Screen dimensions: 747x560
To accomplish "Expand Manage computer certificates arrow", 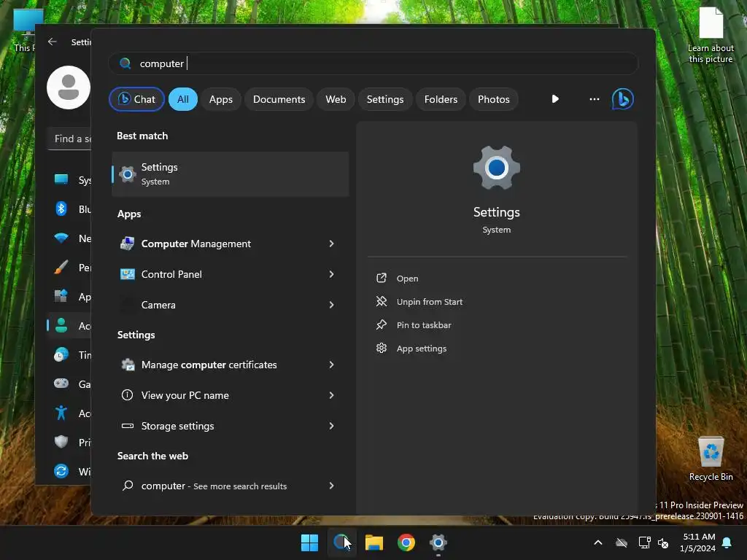I will pyautogui.click(x=332, y=365).
